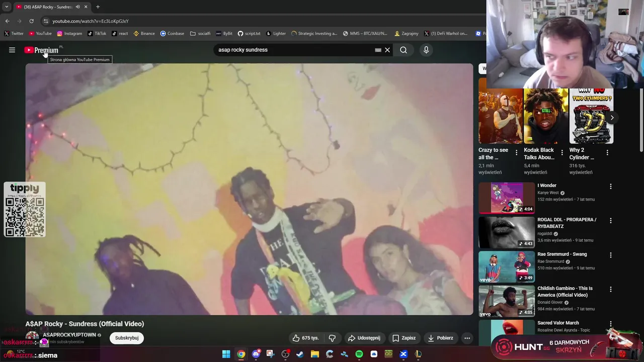Open 'ROGAL DDL - PRORAPERA / RYBABEATZ' video title
This screenshot has width=644, height=362.
point(567,223)
